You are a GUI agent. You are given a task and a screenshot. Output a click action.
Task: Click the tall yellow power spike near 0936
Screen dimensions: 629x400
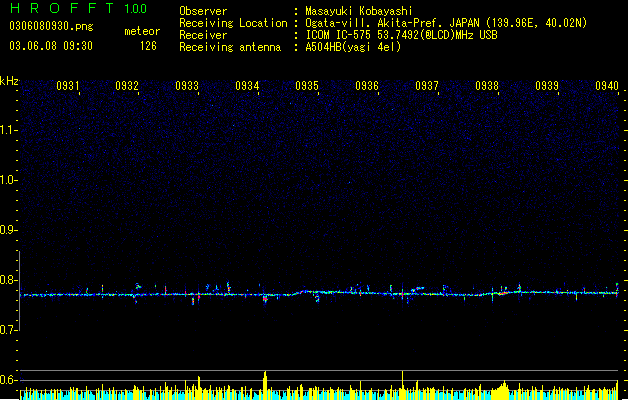click(402, 384)
